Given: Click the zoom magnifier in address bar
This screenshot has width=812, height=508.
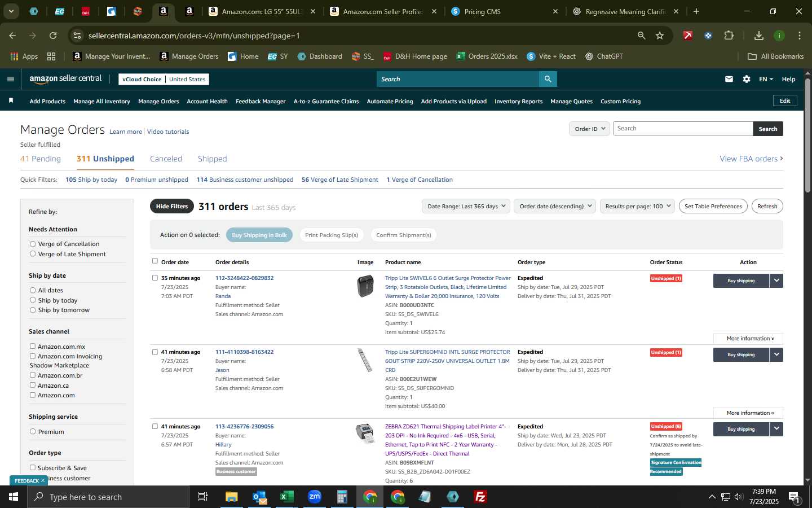Looking at the screenshot, I should [641, 36].
